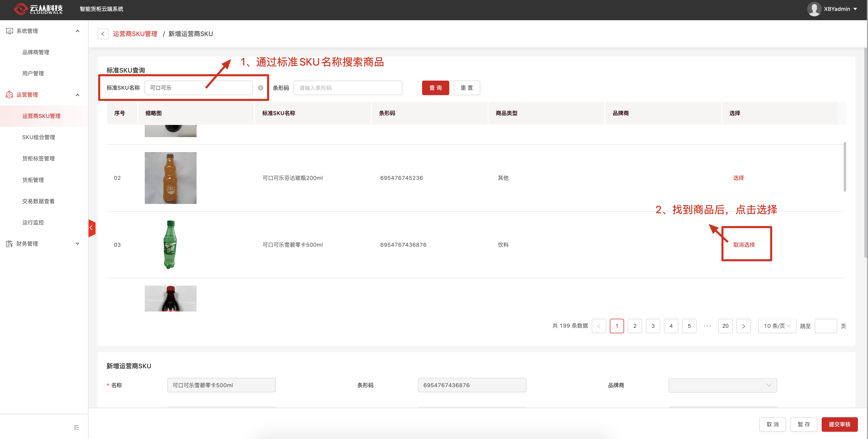Collapse the 运营管理 menu section
868x439 pixels.
77,95
